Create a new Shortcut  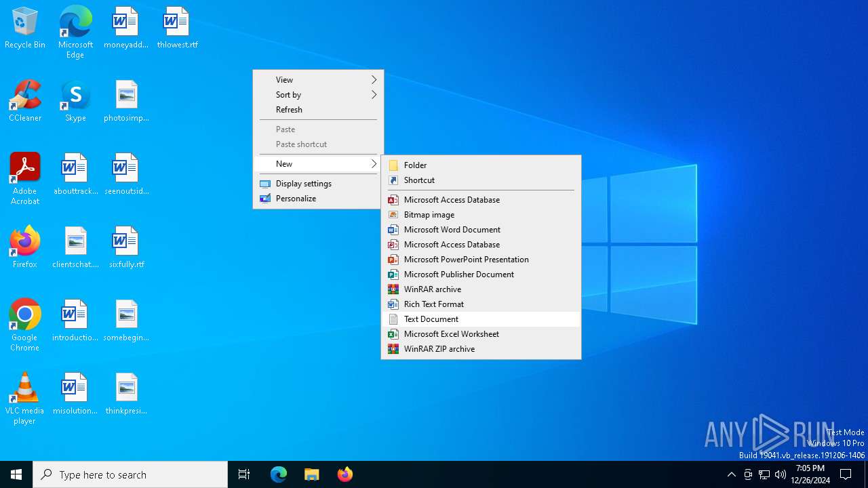481,180
